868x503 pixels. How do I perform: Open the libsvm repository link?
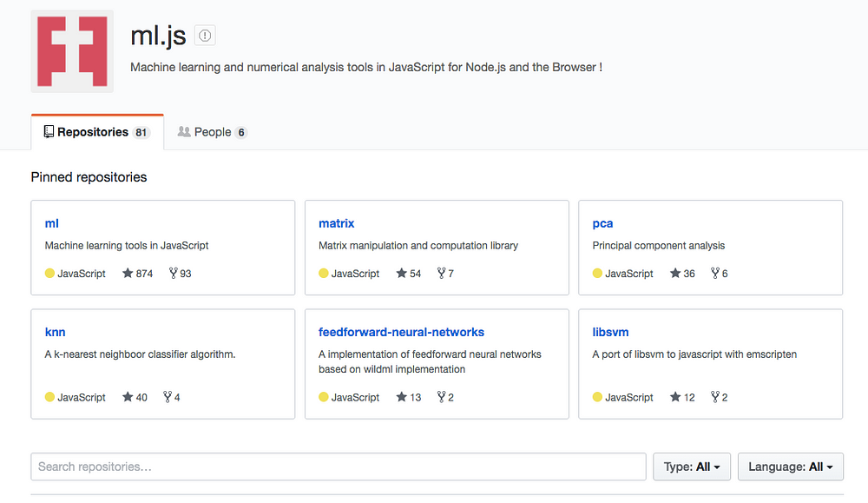(x=610, y=332)
